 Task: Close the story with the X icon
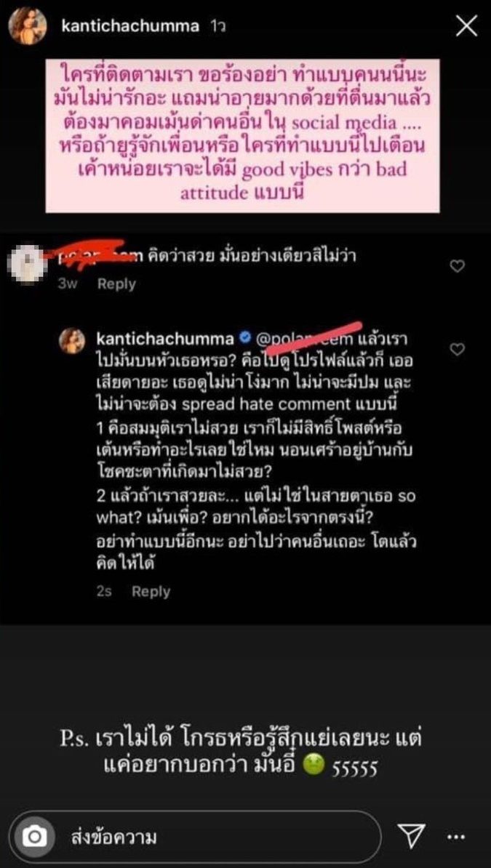coord(466,25)
